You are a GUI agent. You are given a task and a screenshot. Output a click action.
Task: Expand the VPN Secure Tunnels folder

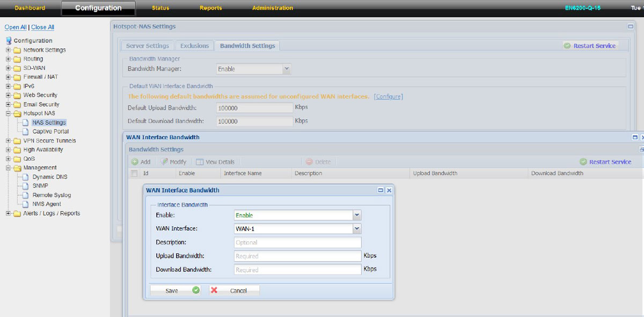pos(9,141)
